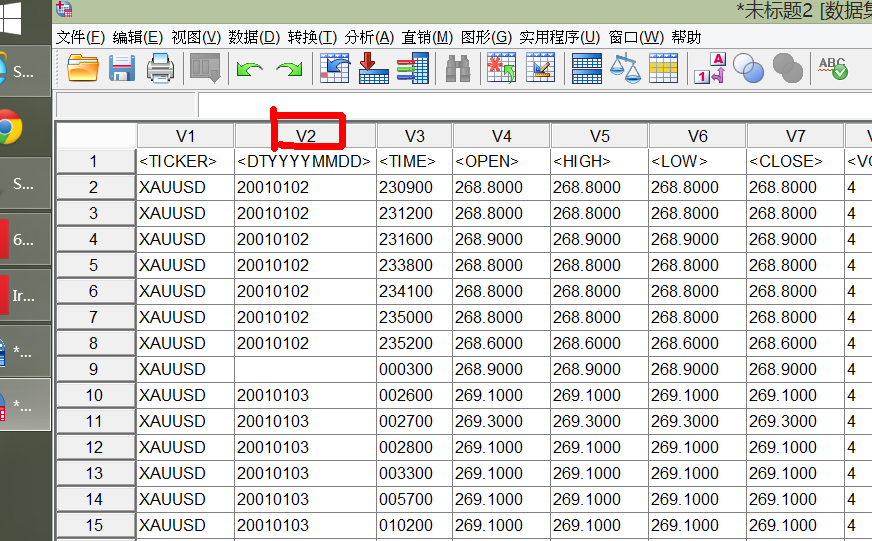The width and height of the screenshot is (872, 541).
Task: Open the 数据(D) menu
Action: [254, 37]
